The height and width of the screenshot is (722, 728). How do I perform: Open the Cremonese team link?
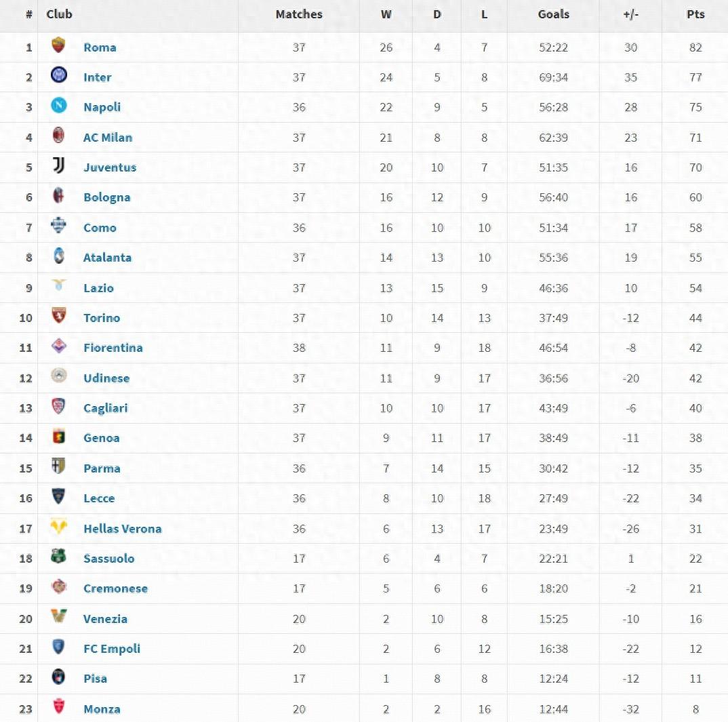click(x=115, y=588)
